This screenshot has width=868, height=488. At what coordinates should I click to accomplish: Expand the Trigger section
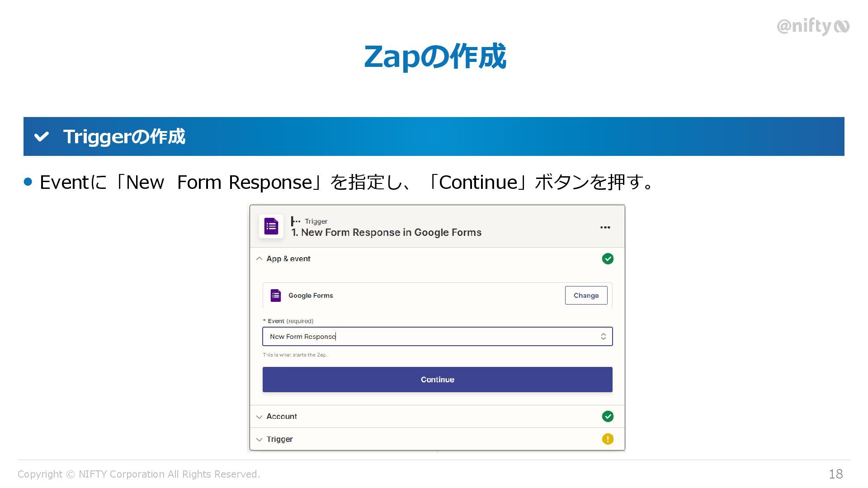pos(259,439)
